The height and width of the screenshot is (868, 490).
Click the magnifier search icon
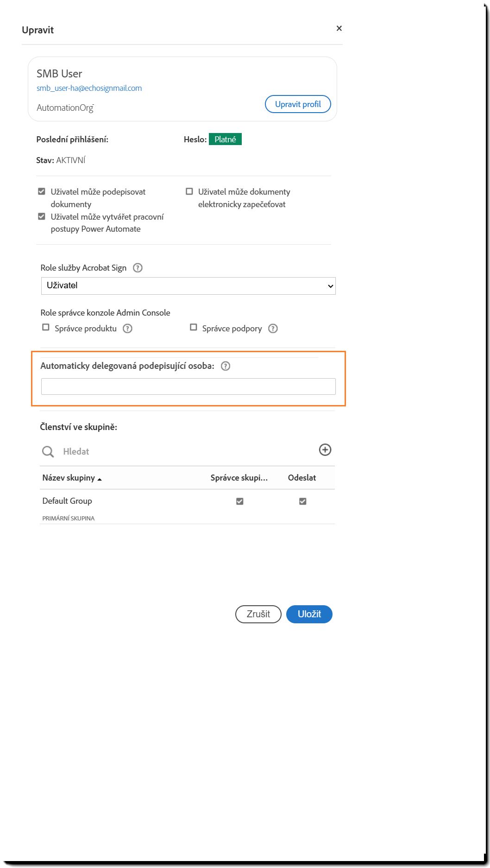click(x=48, y=452)
